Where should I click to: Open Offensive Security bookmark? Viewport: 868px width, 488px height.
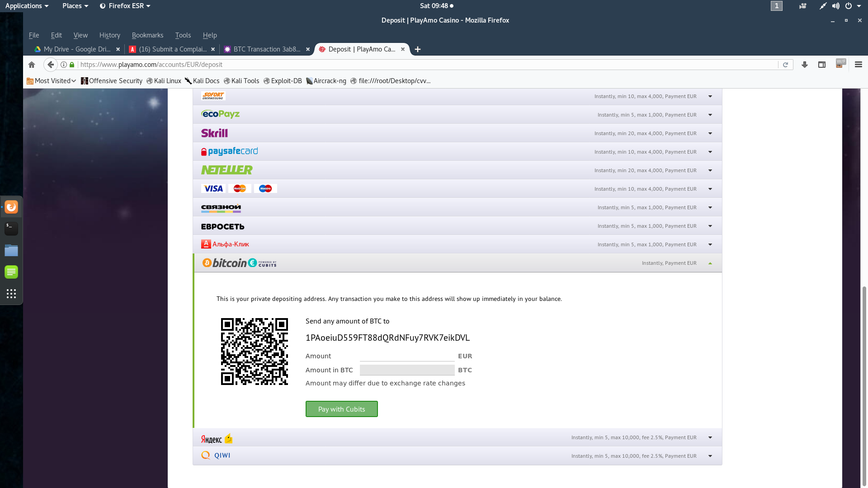112,81
